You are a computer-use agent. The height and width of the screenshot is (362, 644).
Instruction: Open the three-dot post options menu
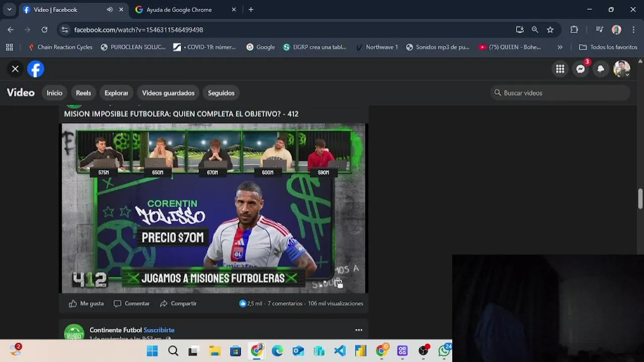[359, 330]
